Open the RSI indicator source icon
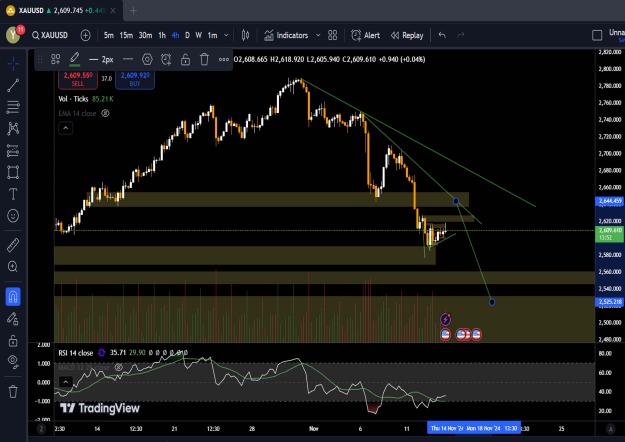 (102, 353)
